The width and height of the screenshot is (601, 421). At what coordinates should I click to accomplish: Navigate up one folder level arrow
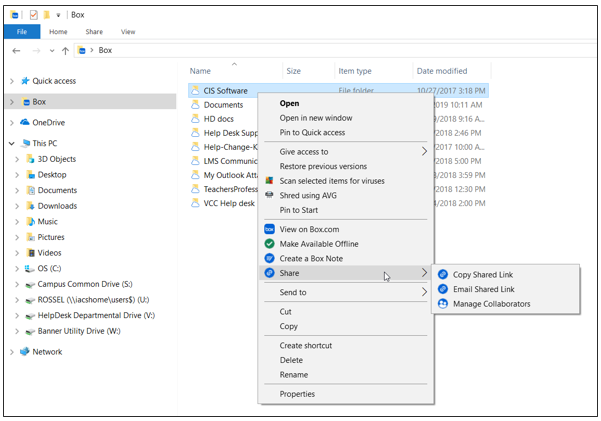point(65,50)
